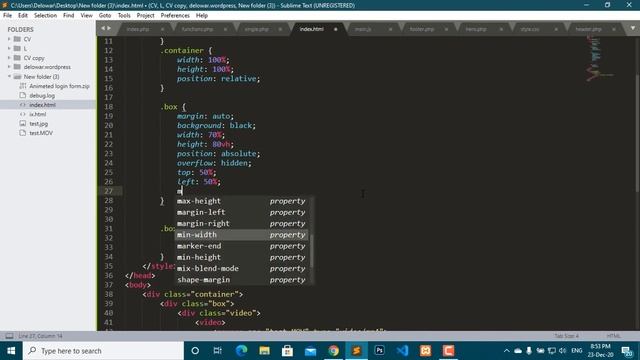
Task: Click the taskbar search box
Action: pos(103,351)
